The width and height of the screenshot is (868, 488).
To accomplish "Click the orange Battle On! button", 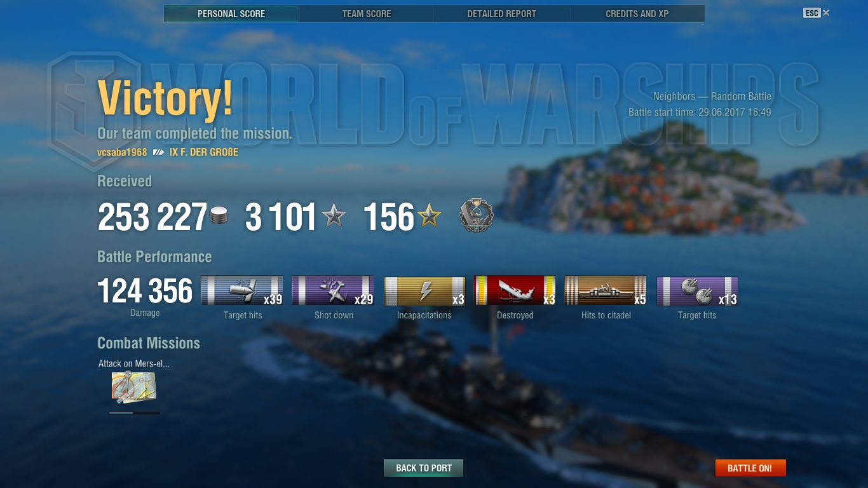I will coord(750,468).
